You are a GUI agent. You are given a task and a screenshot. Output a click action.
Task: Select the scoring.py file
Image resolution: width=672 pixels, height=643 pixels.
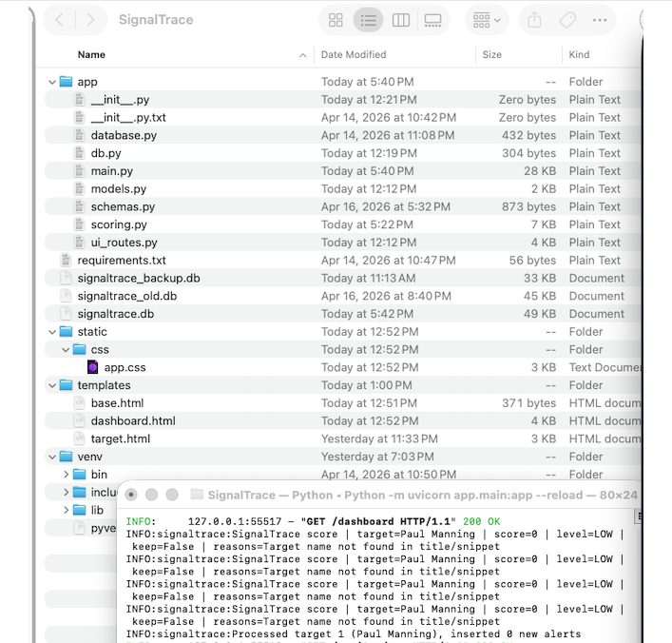[342, 224]
